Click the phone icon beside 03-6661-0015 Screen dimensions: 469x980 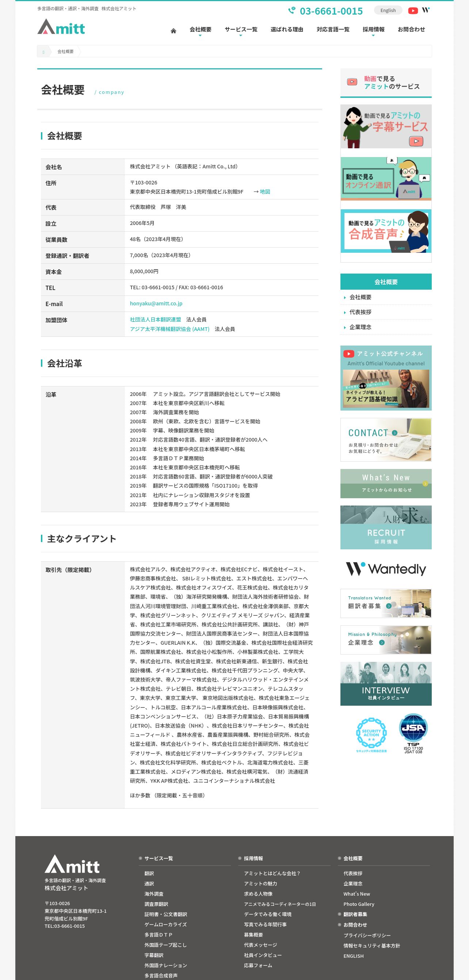[x=292, y=11]
